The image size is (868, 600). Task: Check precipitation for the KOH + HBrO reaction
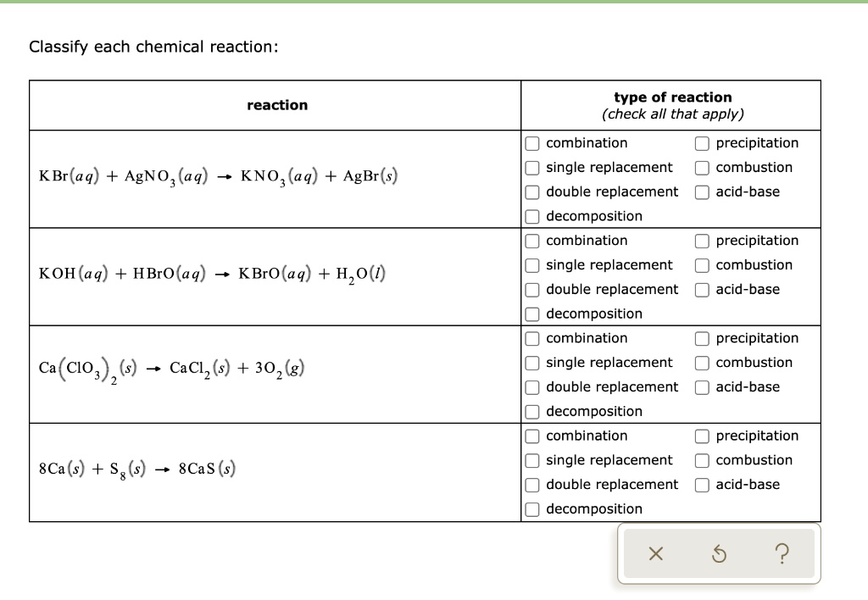tap(702, 240)
